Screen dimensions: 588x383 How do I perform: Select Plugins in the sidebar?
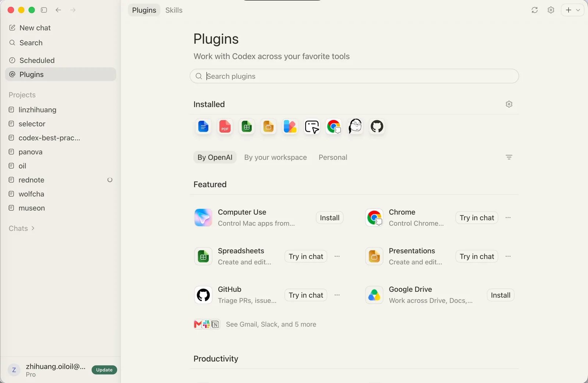click(61, 74)
